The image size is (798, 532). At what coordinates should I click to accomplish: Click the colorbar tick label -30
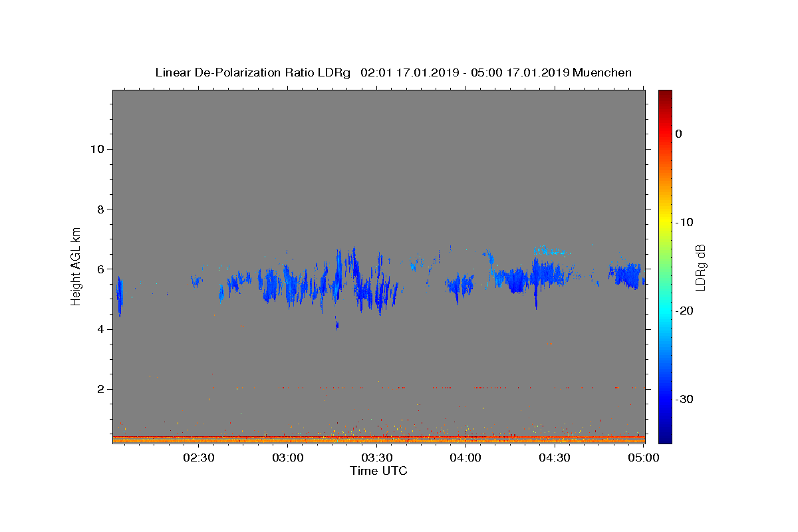(684, 399)
